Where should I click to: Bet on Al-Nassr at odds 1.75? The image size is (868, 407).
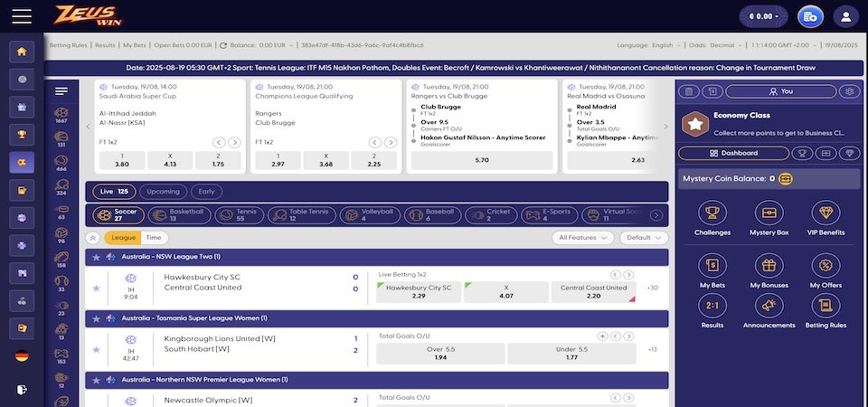(x=218, y=161)
